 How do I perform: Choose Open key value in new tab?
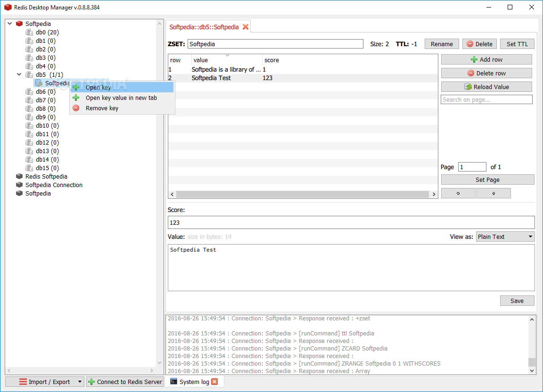[x=122, y=98]
